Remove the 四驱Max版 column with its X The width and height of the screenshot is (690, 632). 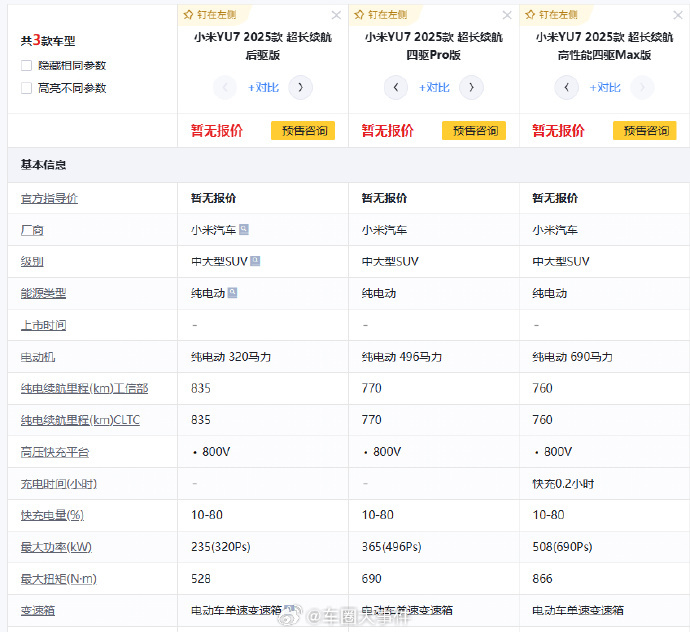click(678, 15)
